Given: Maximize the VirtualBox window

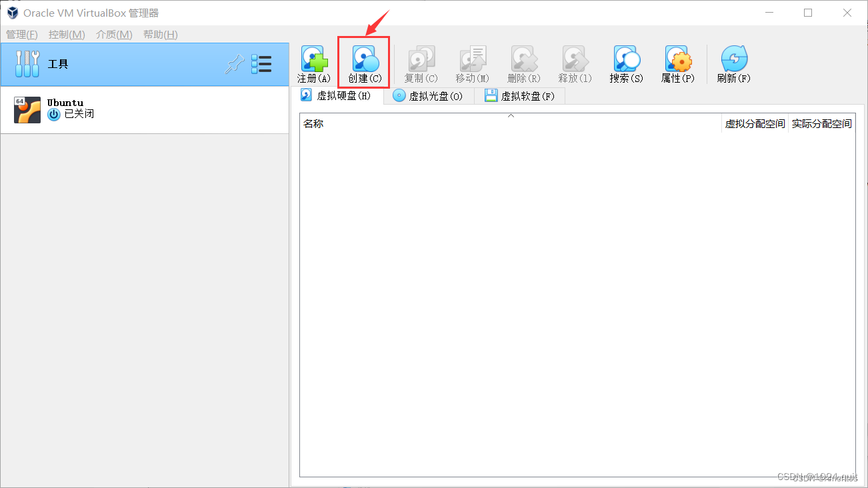Looking at the screenshot, I should click(808, 13).
